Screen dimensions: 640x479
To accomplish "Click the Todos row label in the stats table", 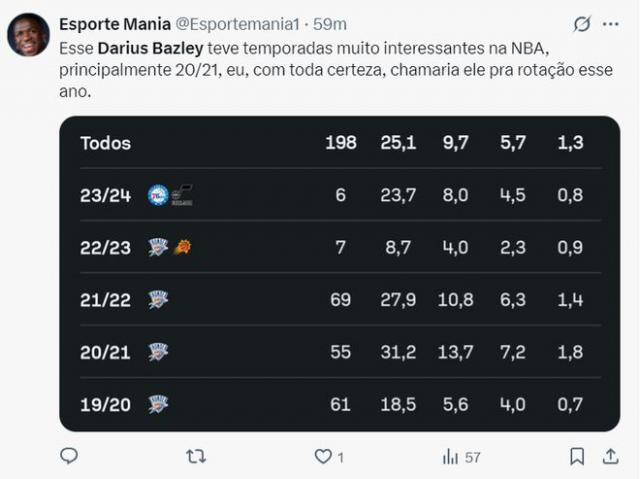I will click(x=105, y=143).
